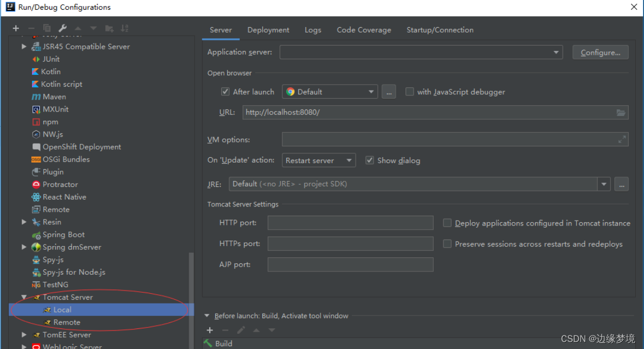The height and width of the screenshot is (349, 644).
Task: Open the Logs tab
Action: pyautogui.click(x=313, y=30)
